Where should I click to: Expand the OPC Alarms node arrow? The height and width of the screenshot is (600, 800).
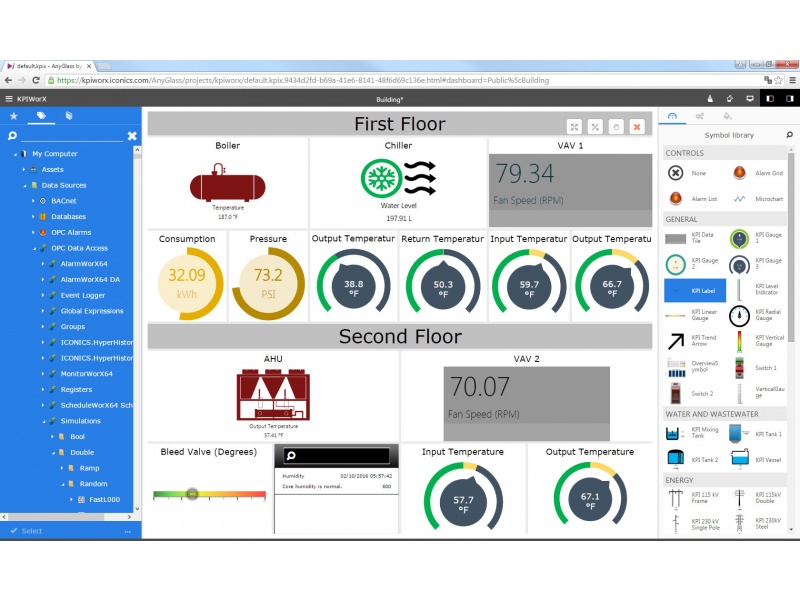click(34, 233)
